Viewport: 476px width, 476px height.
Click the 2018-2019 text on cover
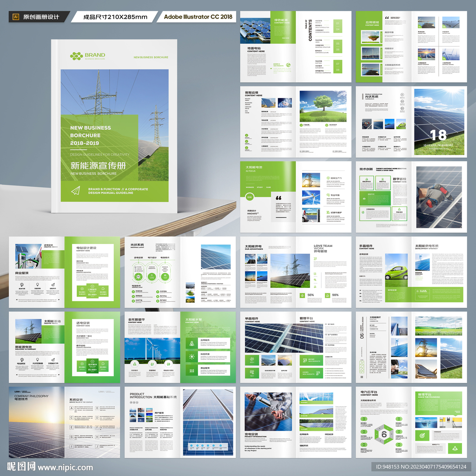point(85,143)
